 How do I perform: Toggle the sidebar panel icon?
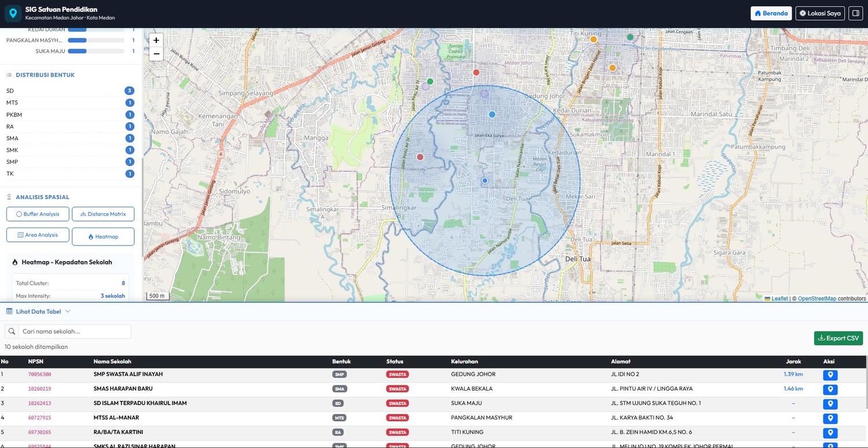855,13
